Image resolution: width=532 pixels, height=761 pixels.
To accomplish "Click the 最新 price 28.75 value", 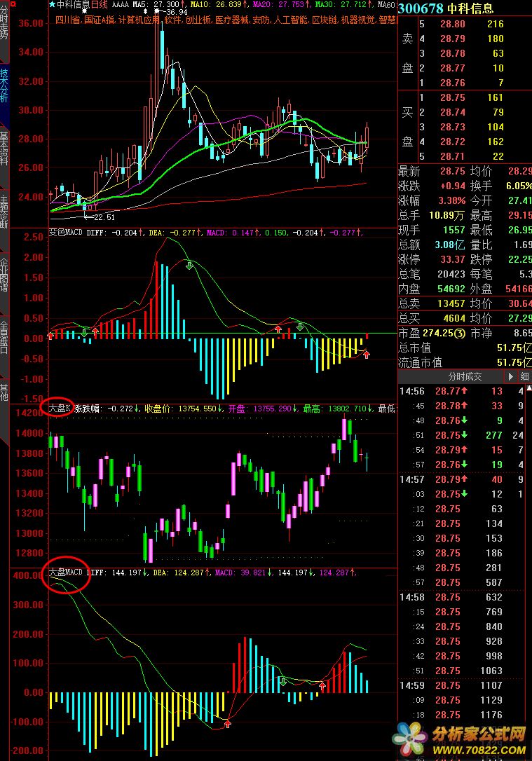I will coord(452,171).
